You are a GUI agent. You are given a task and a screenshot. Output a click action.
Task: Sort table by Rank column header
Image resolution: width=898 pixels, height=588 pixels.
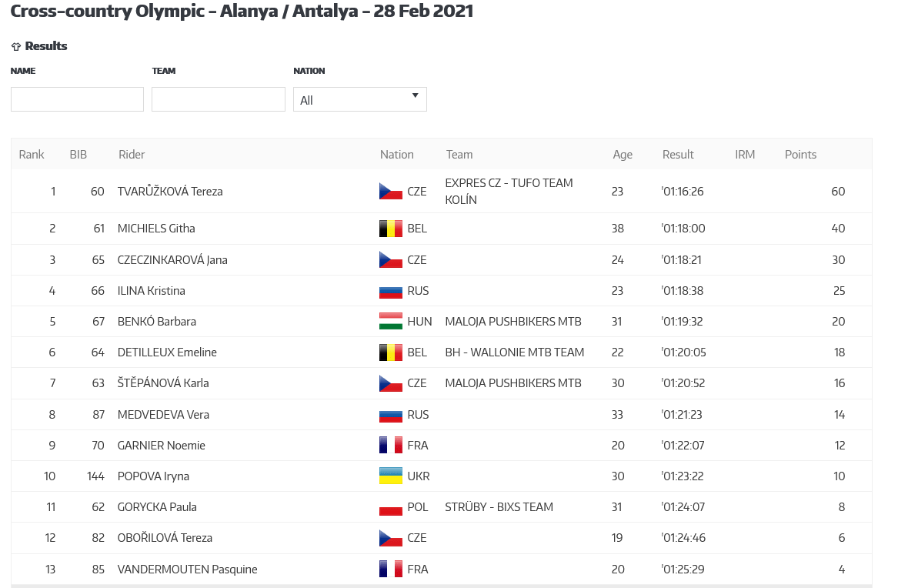[x=32, y=155]
